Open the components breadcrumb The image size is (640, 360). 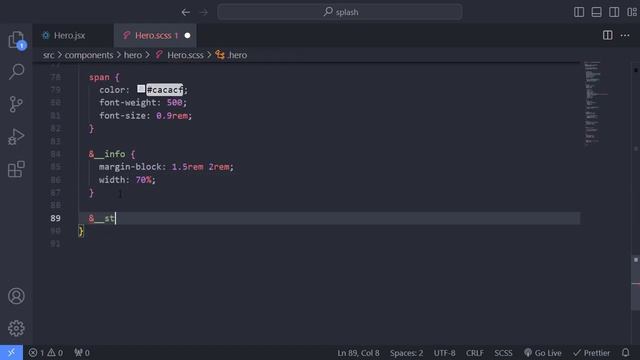click(89, 55)
